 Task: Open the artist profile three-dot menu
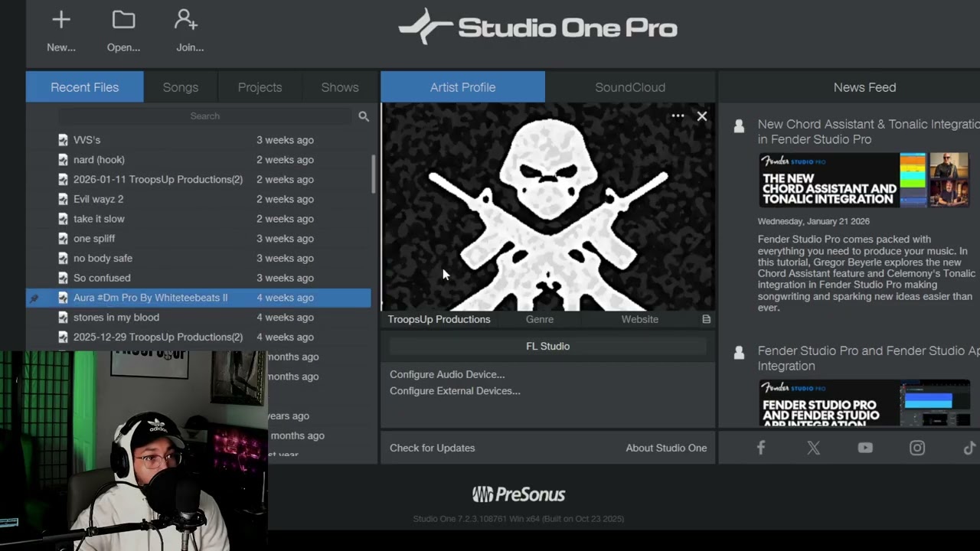pyautogui.click(x=678, y=116)
